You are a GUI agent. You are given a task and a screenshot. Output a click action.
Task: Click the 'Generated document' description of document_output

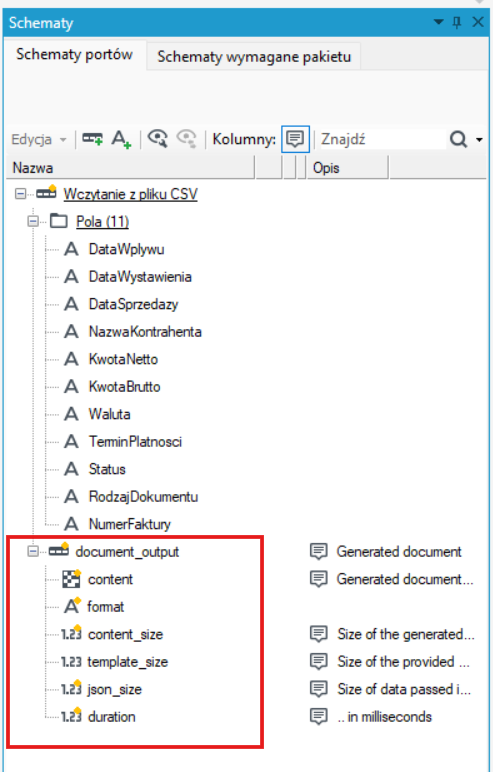point(399,552)
